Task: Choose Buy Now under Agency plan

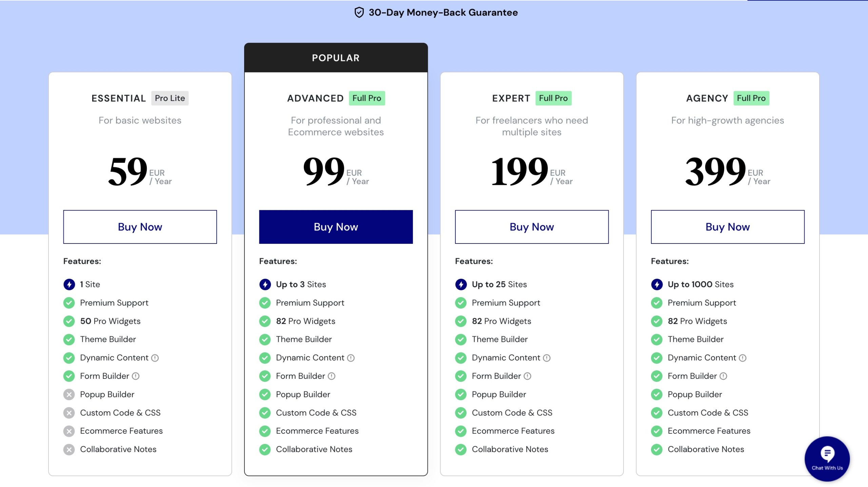Action: 727,227
